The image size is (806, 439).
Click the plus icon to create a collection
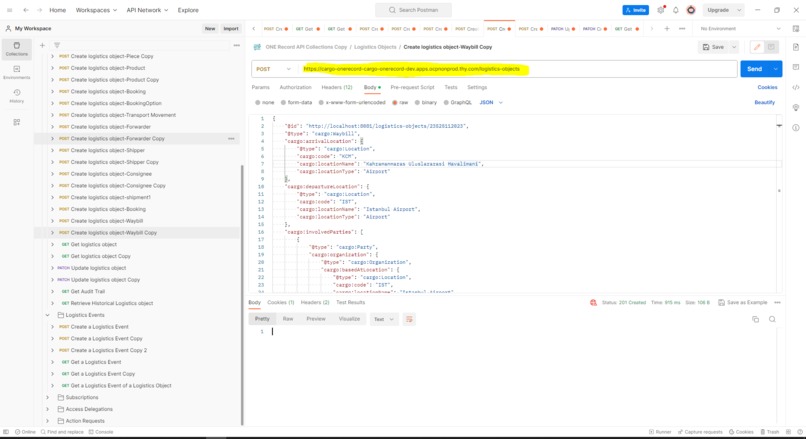click(42, 45)
